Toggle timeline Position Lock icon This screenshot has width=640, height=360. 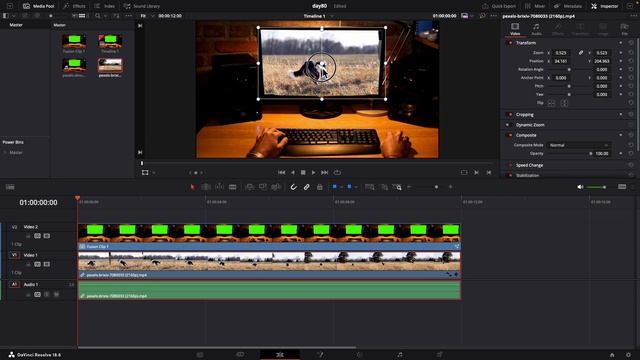tap(320, 187)
